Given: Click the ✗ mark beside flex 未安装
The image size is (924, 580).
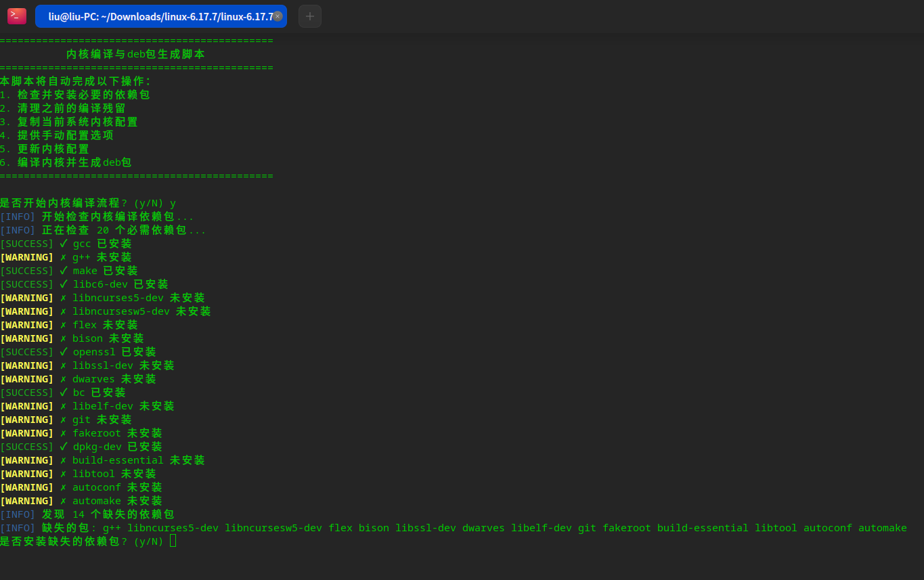Looking at the screenshot, I should tap(64, 325).
